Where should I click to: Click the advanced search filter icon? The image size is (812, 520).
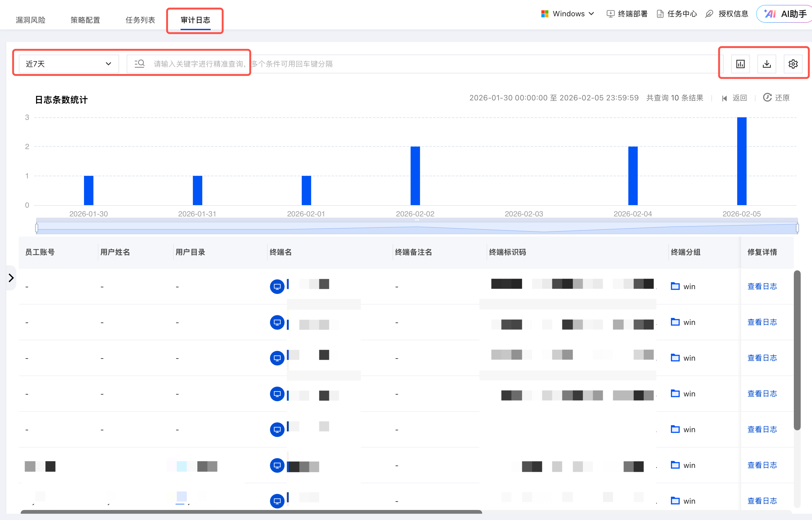click(140, 63)
